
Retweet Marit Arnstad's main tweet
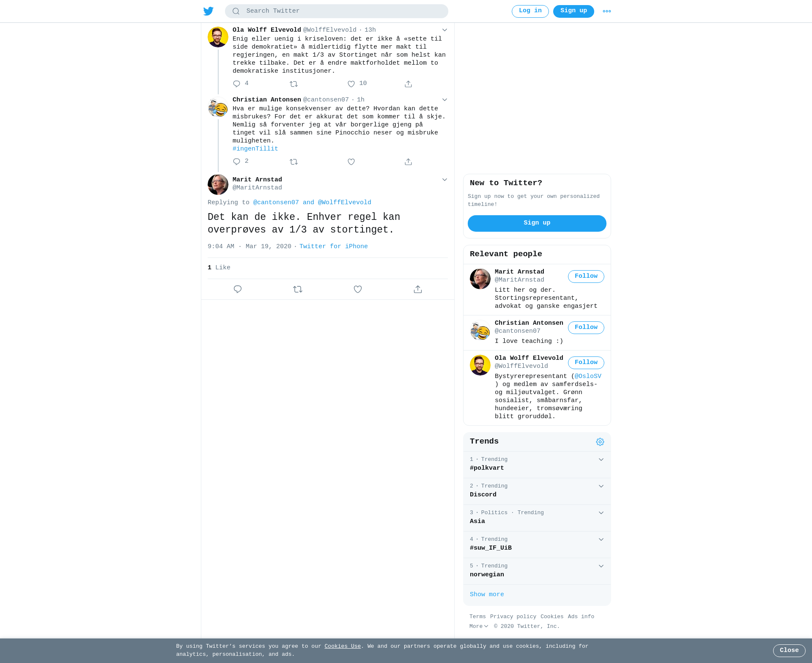[298, 289]
